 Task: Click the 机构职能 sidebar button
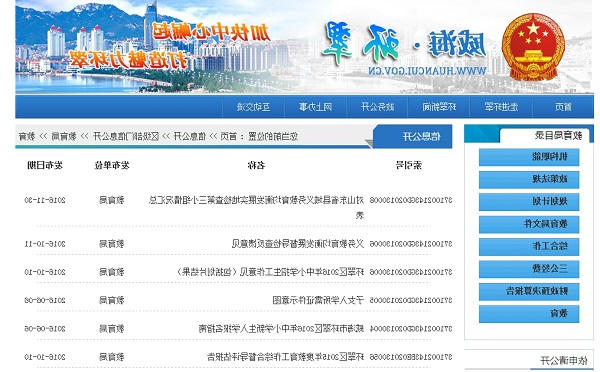click(x=529, y=157)
